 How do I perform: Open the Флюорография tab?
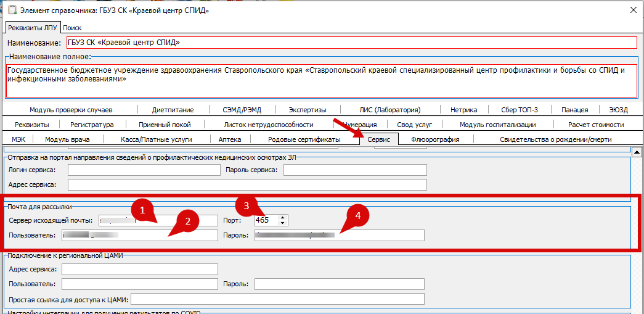click(434, 139)
